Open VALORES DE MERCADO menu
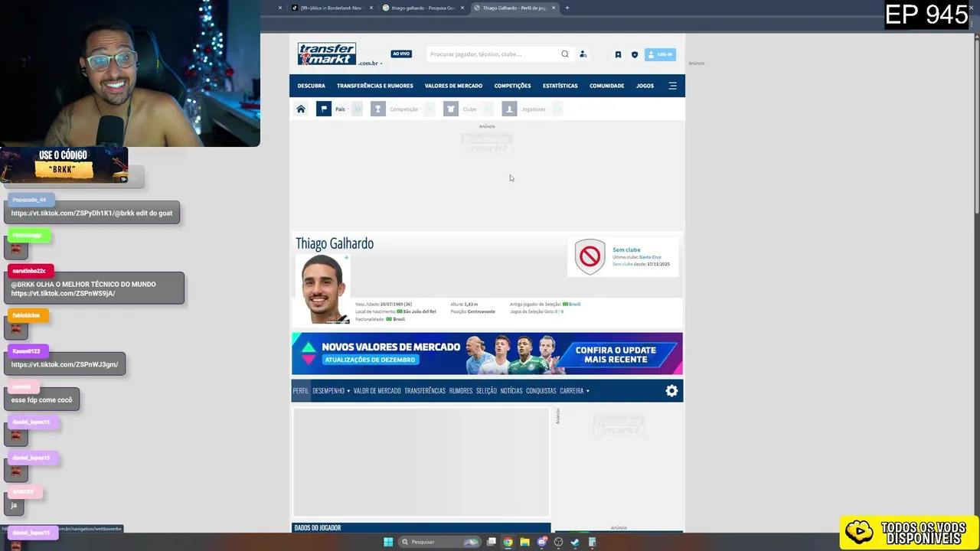Image resolution: width=980 pixels, height=551 pixels. coord(453,86)
